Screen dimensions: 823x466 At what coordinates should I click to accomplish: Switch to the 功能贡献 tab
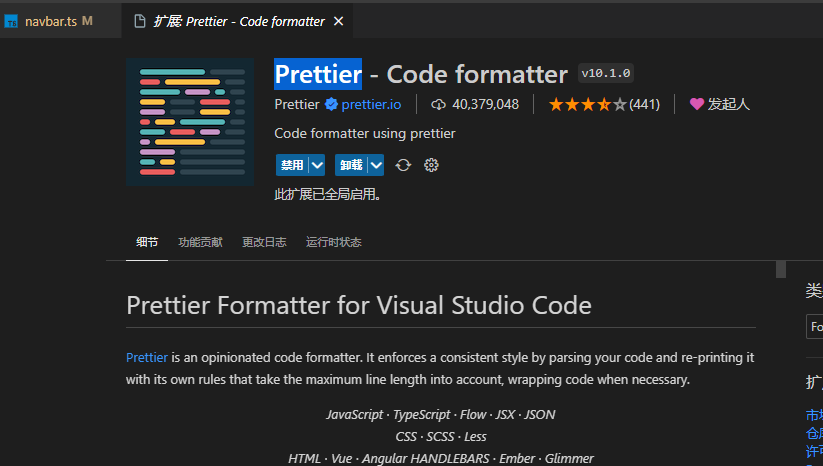click(200, 242)
